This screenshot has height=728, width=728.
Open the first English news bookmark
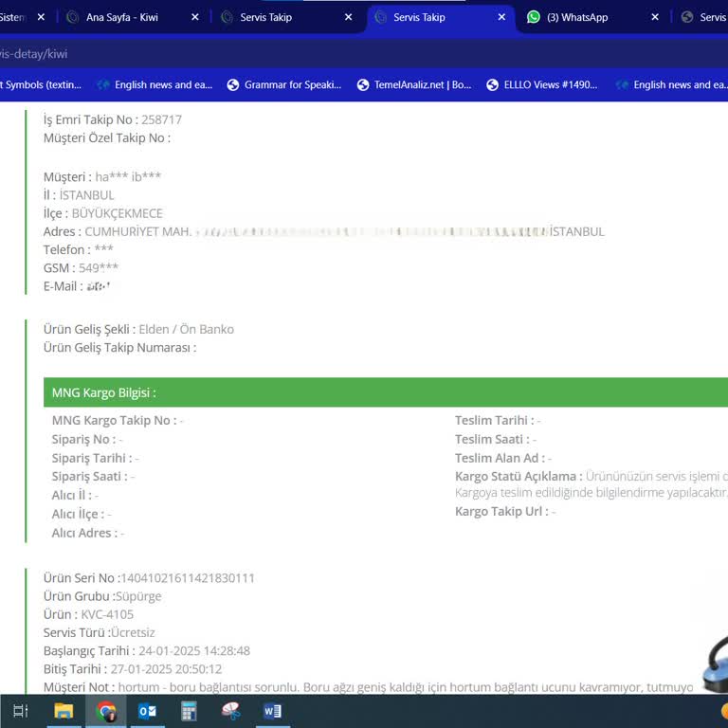tap(155, 84)
